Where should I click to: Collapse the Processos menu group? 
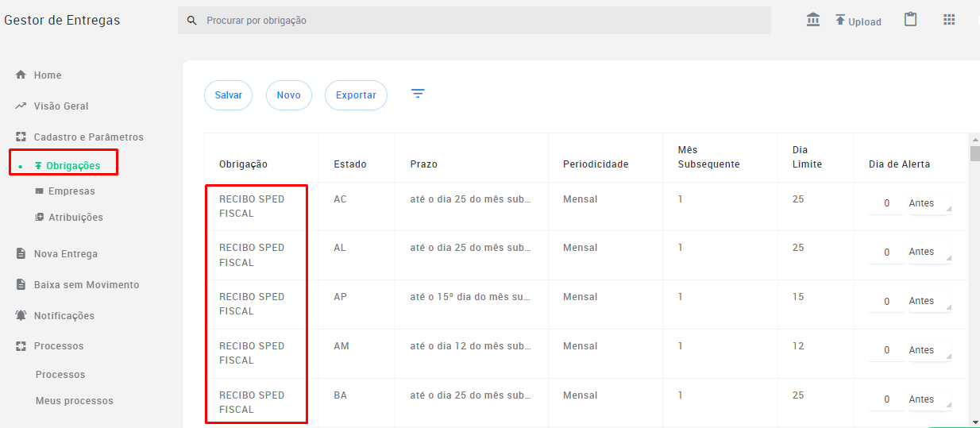(x=59, y=346)
